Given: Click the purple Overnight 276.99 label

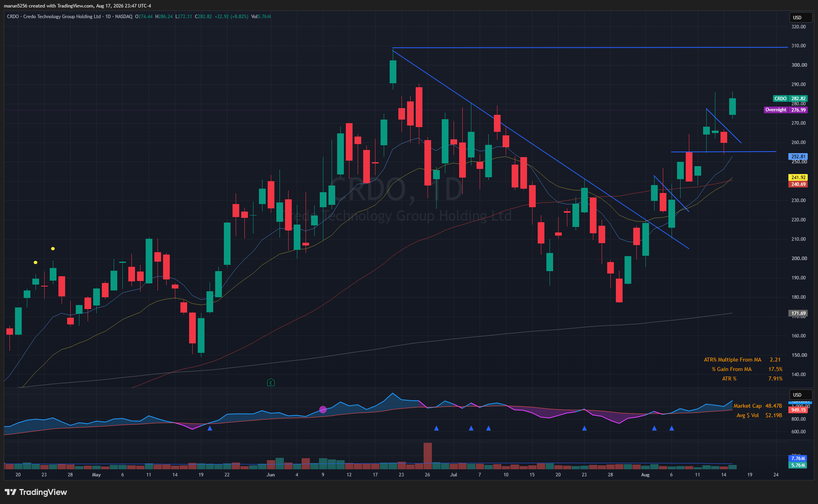Looking at the screenshot, I should (x=786, y=110).
